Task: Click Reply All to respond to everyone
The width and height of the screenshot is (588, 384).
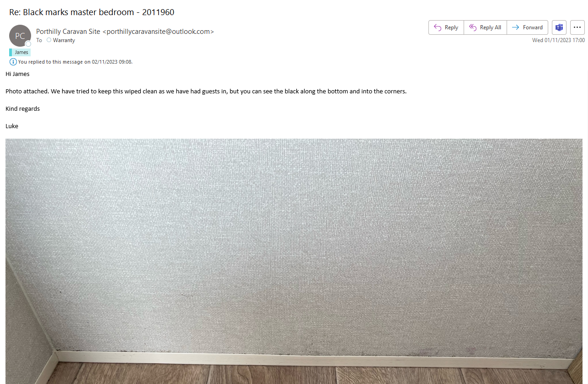Action: tap(485, 27)
